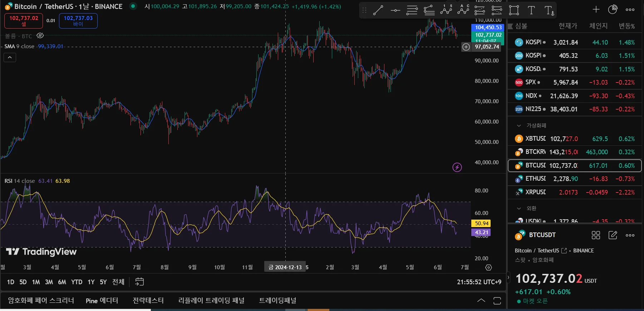
Task: Select the parallel lines drawing tool
Action: point(412,10)
